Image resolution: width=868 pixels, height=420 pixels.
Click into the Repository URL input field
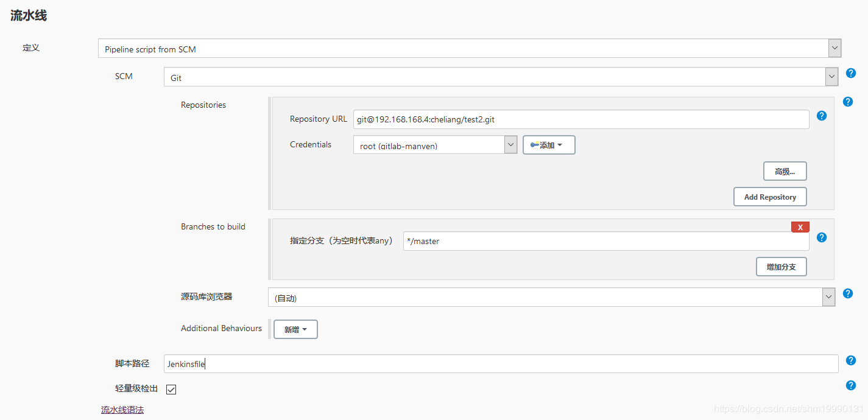pos(581,119)
